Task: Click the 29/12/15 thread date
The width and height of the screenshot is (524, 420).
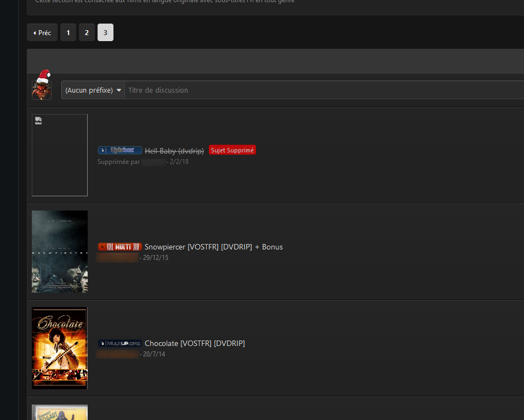Action: 156,258
